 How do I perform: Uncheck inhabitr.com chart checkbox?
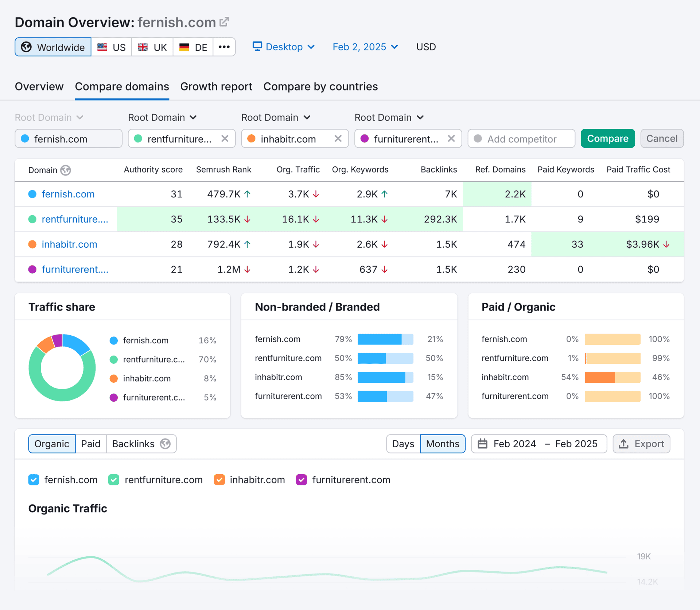coord(219,480)
